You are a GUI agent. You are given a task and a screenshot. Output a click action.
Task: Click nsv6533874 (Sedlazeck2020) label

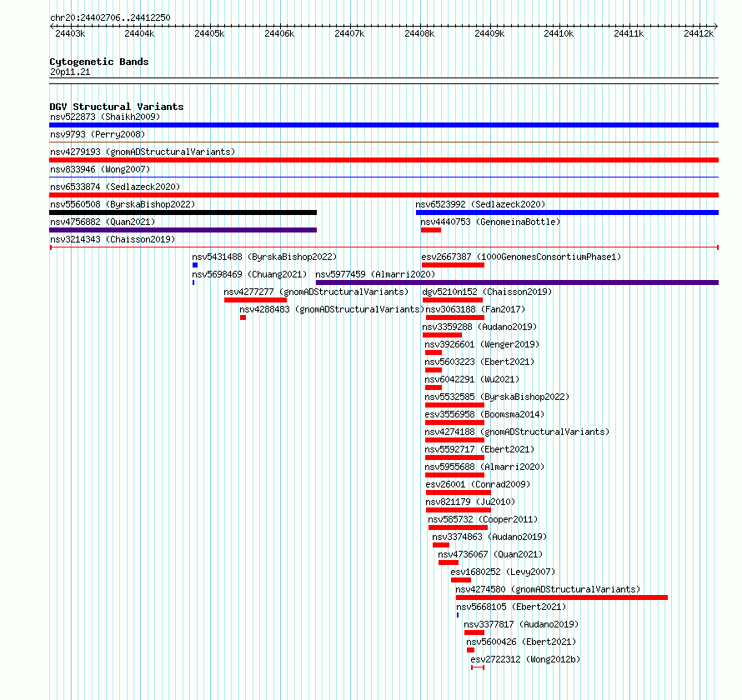115,187
